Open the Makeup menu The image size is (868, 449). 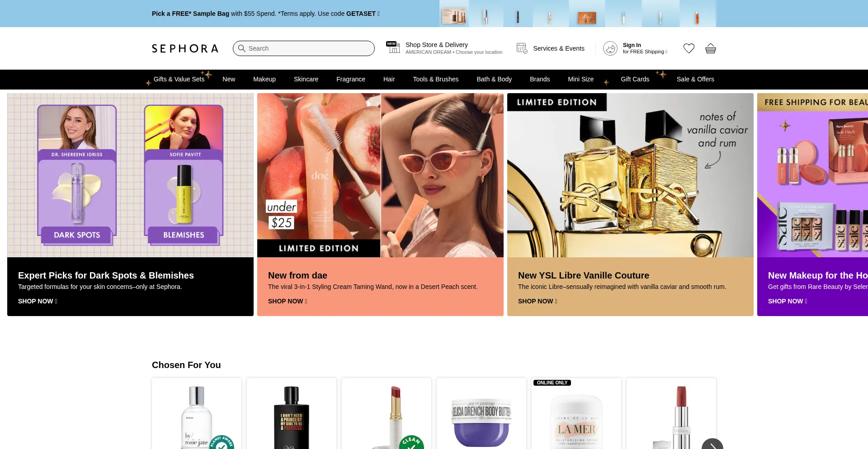[x=264, y=79]
